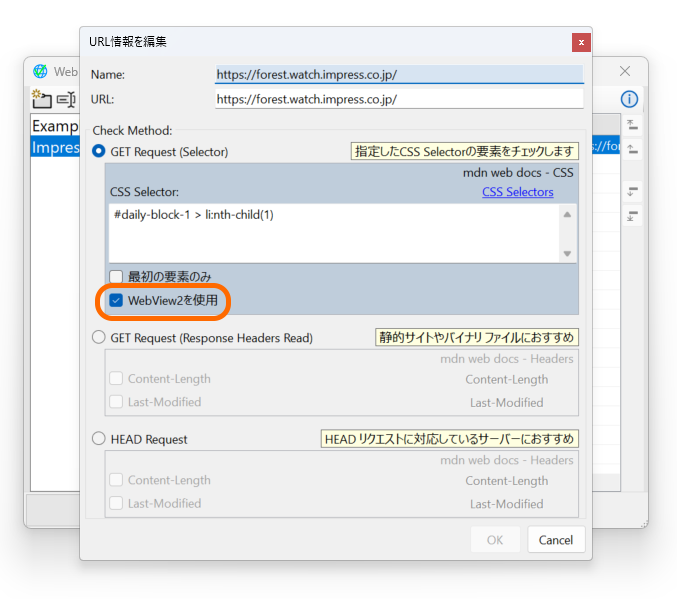
Task: Close the background Web window
Action: pyautogui.click(x=625, y=71)
